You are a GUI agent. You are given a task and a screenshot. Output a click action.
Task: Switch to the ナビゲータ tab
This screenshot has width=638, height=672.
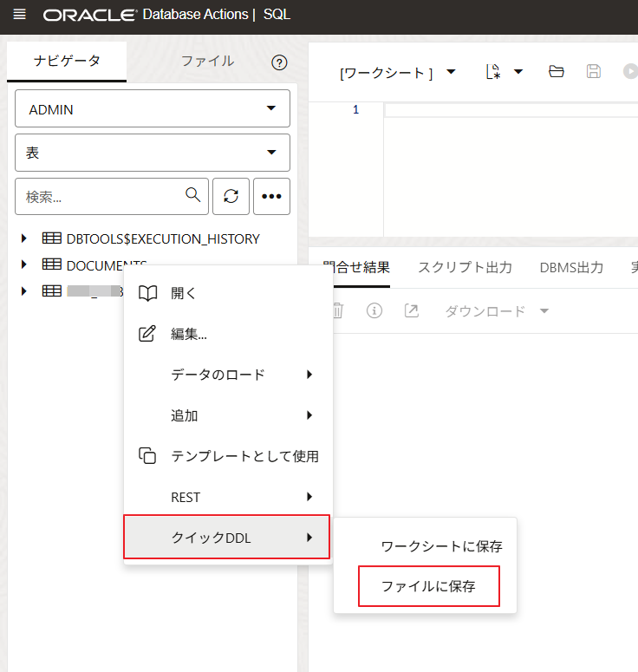pos(67,61)
